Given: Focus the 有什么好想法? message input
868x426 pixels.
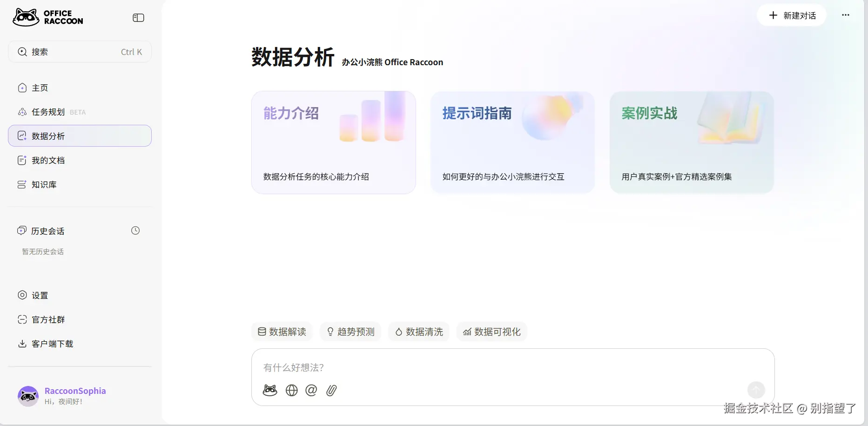Looking at the screenshot, I should click(512, 368).
